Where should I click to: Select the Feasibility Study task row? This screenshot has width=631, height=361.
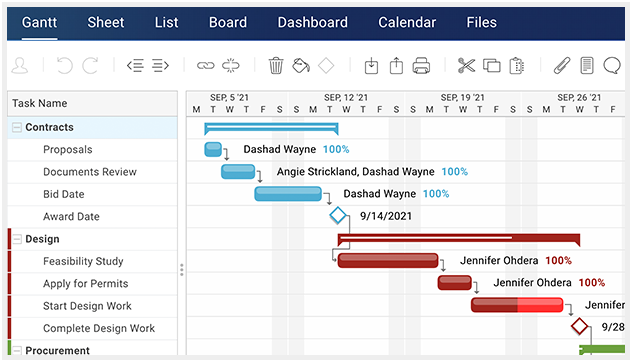point(93,262)
